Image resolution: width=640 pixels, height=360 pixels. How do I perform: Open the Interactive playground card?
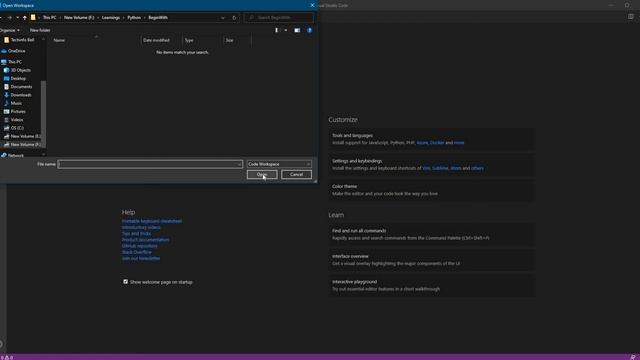click(431, 285)
